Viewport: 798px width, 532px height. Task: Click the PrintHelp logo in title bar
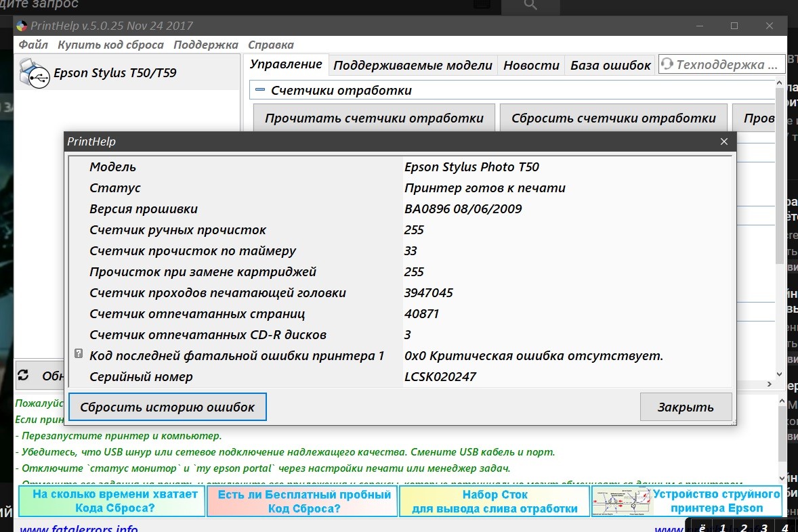click(22, 26)
